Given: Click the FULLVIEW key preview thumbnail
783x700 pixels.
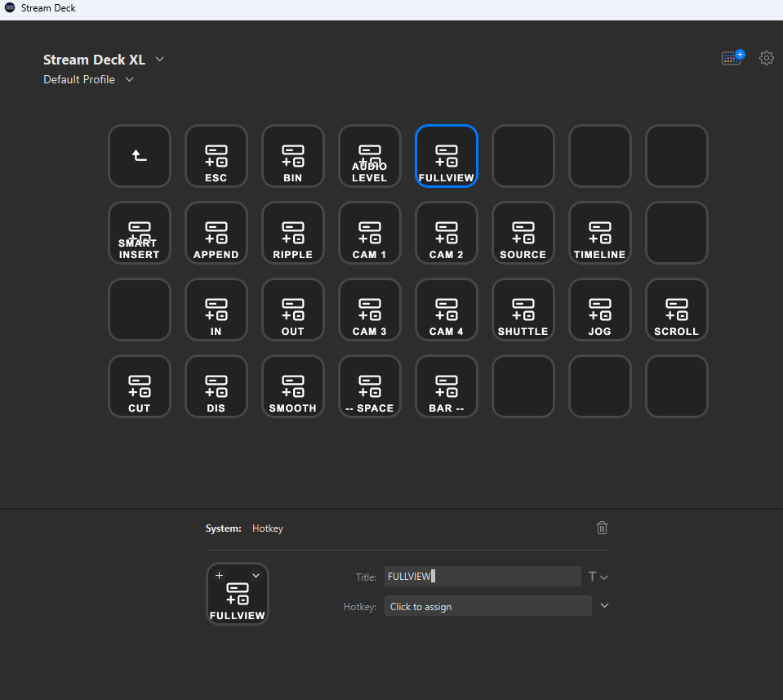Looking at the screenshot, I should coord(238,594).
